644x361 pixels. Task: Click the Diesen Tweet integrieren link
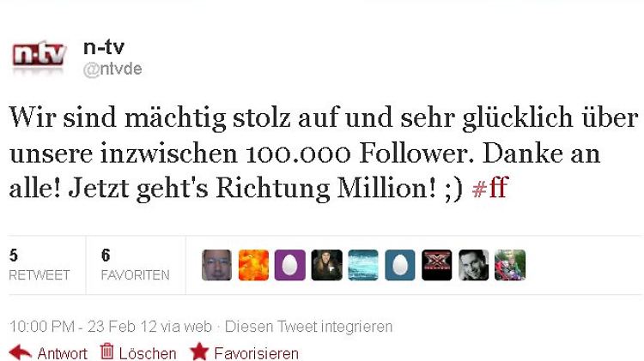(x=308, y=327)
